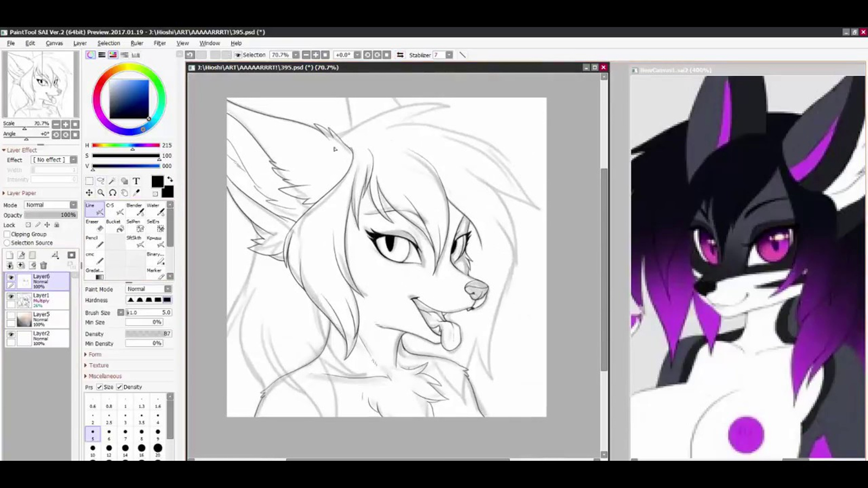Open the zoom percentage dropdown in toolbar
Screen dimensions: 868x488
(x=296, y=55)
